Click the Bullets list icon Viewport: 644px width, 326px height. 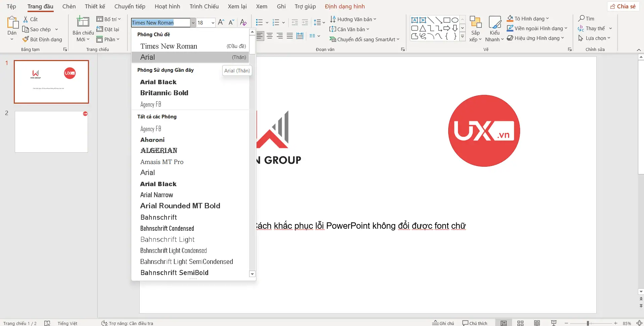(x=259, y=22)
